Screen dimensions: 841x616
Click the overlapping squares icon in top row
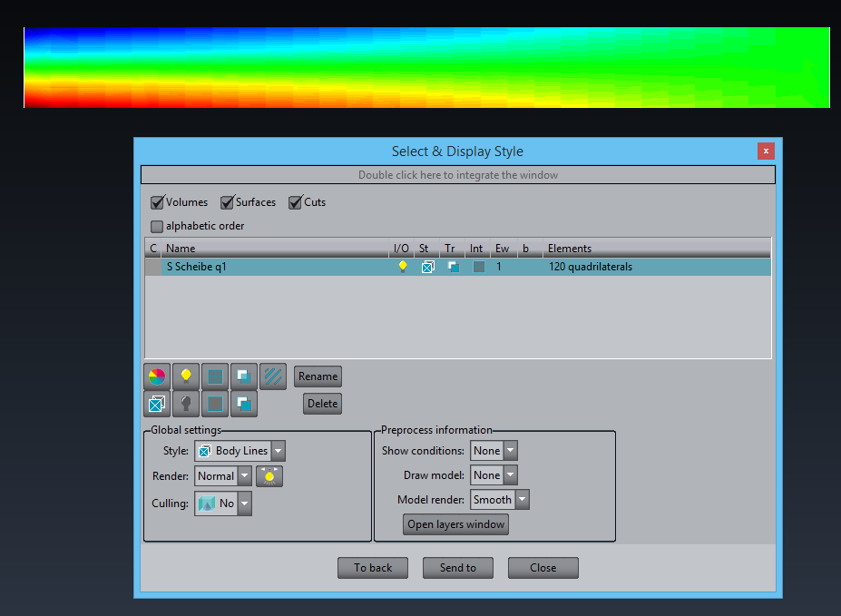tap(244, 376)
